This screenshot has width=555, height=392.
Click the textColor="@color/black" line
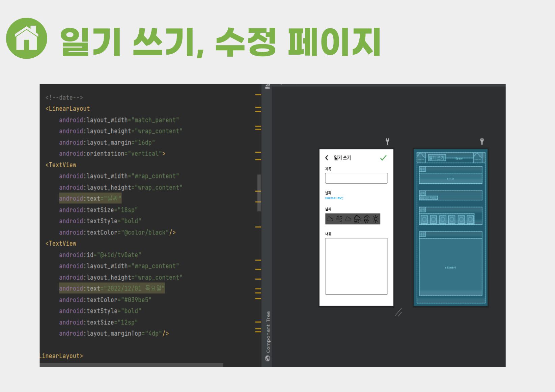[117, 232]
